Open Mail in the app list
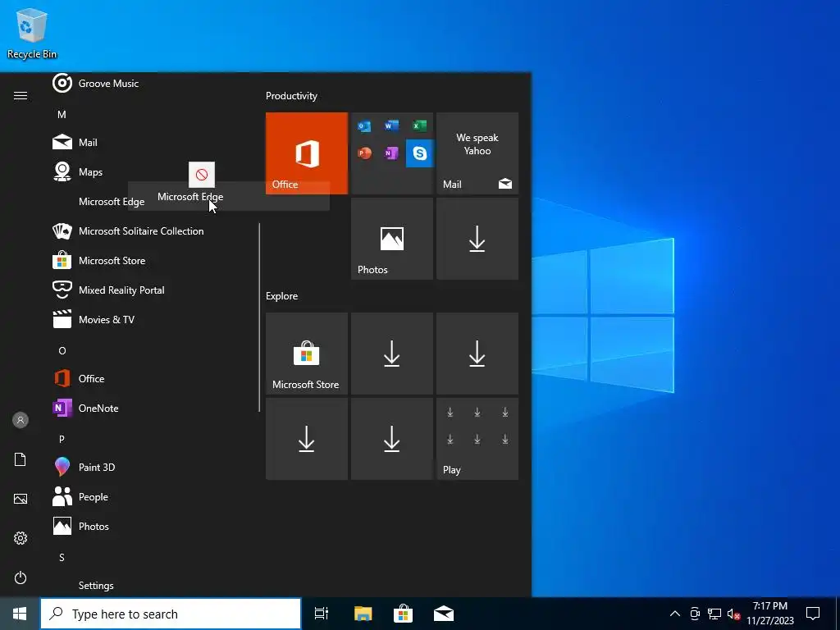This screenshot has height=630, width=840. (152, 143)
